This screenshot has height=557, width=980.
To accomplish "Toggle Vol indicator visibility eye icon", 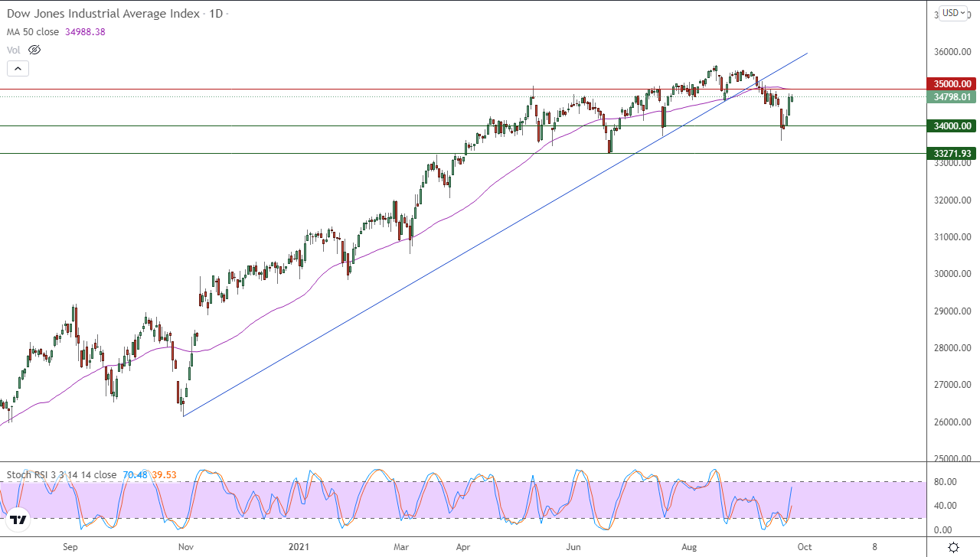I will [x=34, y=50].
